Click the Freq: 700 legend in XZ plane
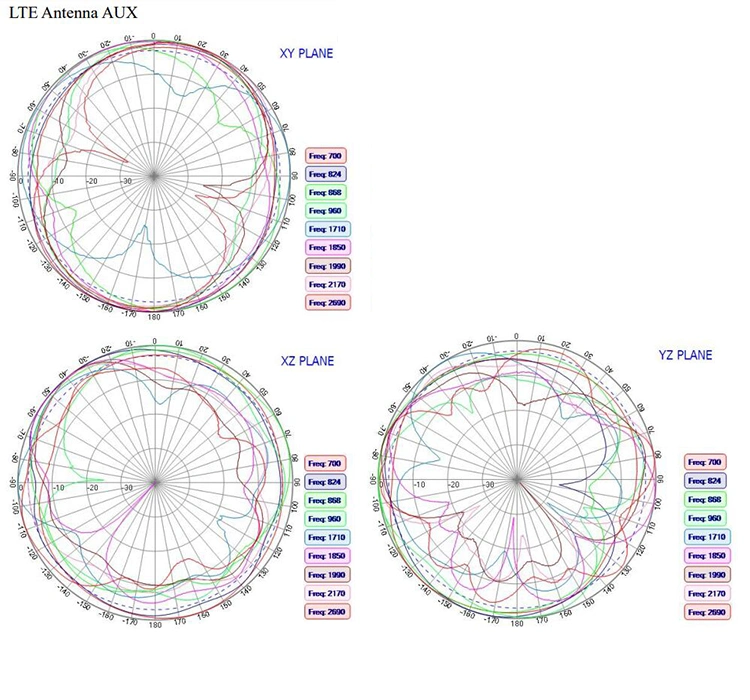750x700 pixels. tap(325, 464)
